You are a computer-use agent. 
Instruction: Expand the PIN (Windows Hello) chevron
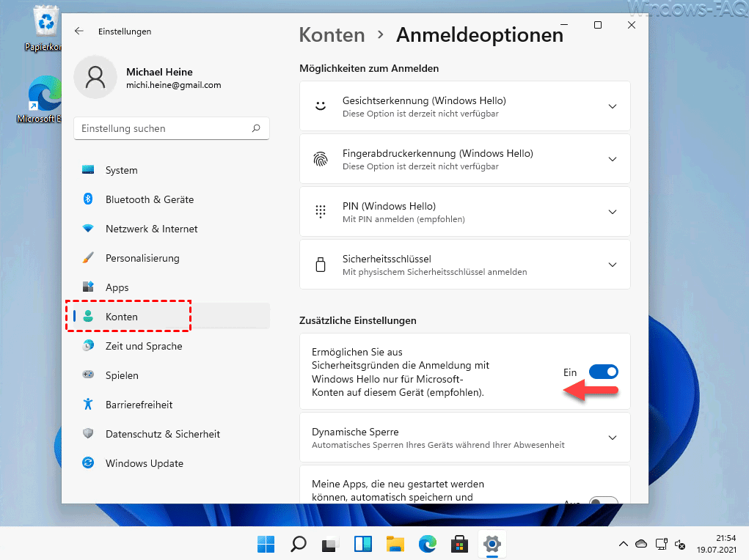613,212
